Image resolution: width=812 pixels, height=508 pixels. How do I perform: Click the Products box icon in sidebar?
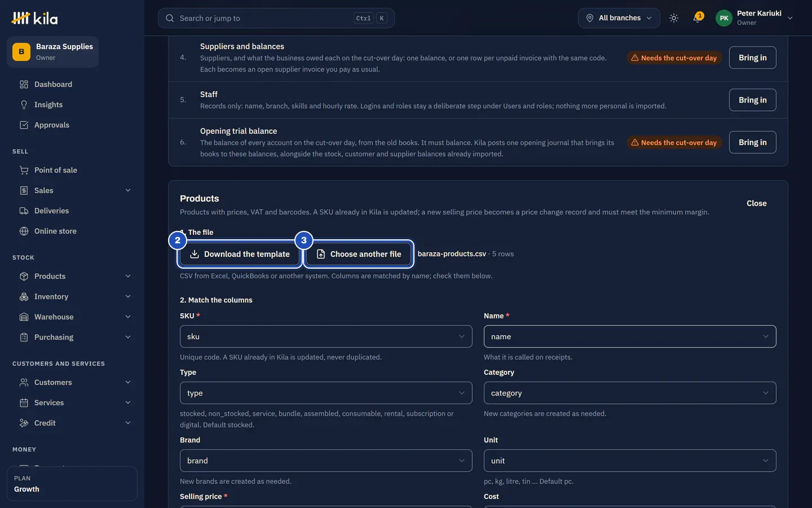tap(24, 276)
